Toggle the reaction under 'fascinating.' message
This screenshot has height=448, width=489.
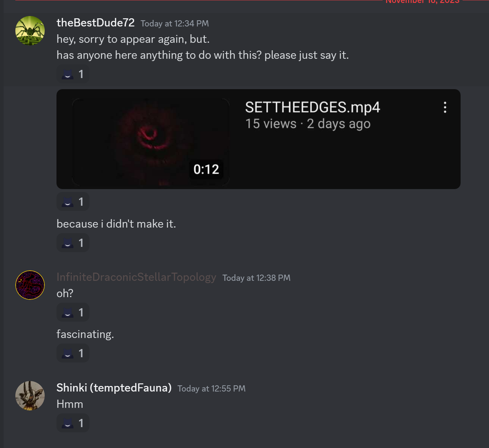(73, 353)
